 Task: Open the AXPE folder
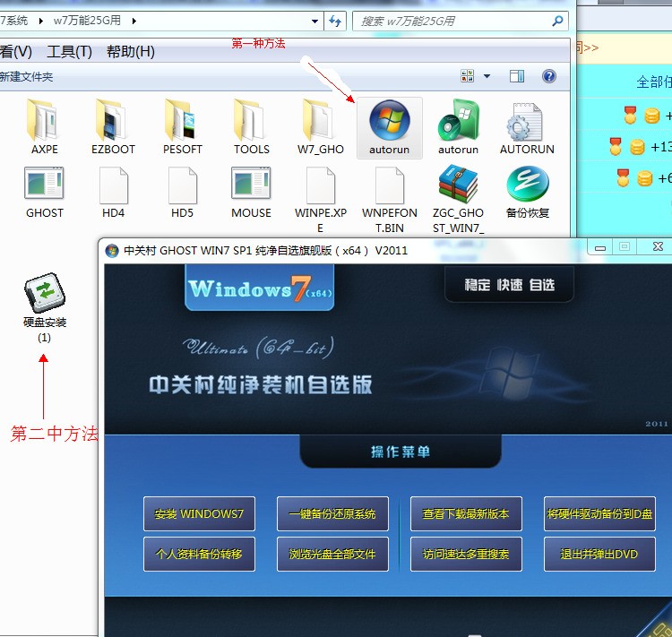pyautogui.click(x=44, y=127)
